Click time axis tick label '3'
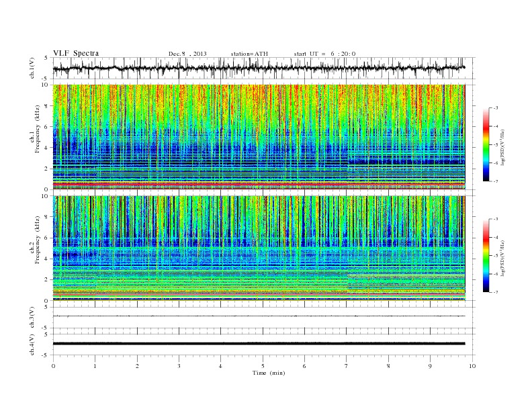Viewport: 532px width, 411px height. (x=179, y=366)
